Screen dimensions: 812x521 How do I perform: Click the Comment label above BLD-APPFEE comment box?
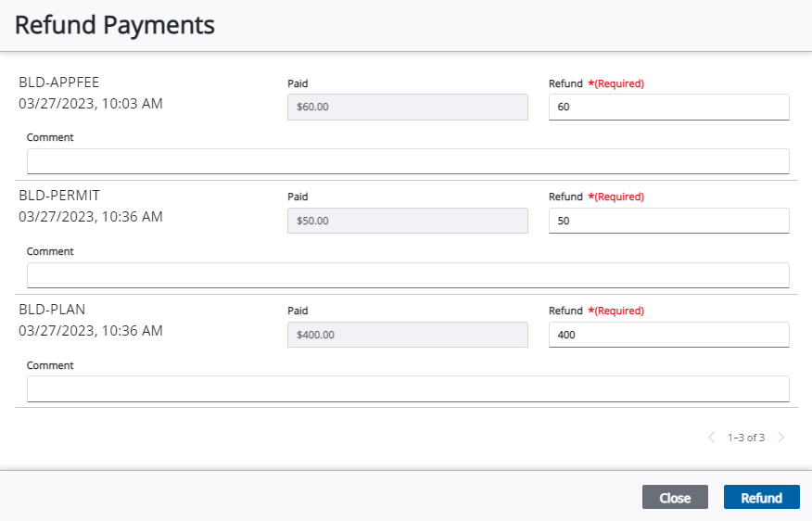click(x=50, y=137)
